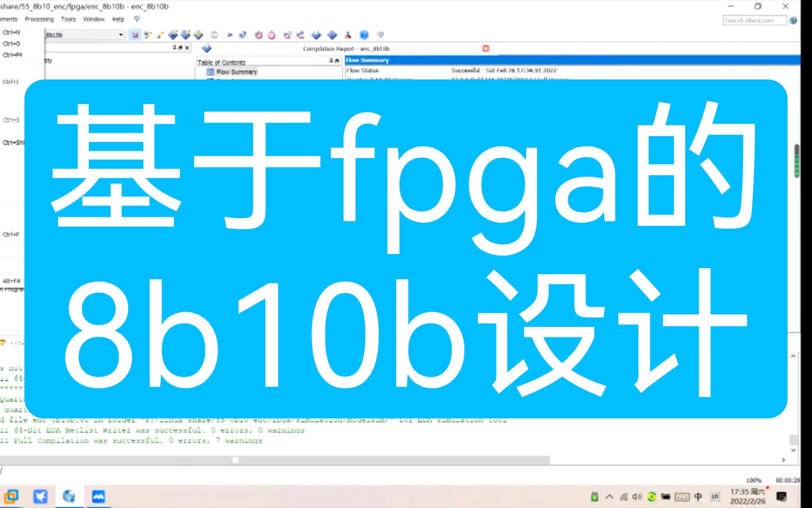Open the orange VM app in taskbar
Screen dimensions: 812x508
click(x=11, y=496)
